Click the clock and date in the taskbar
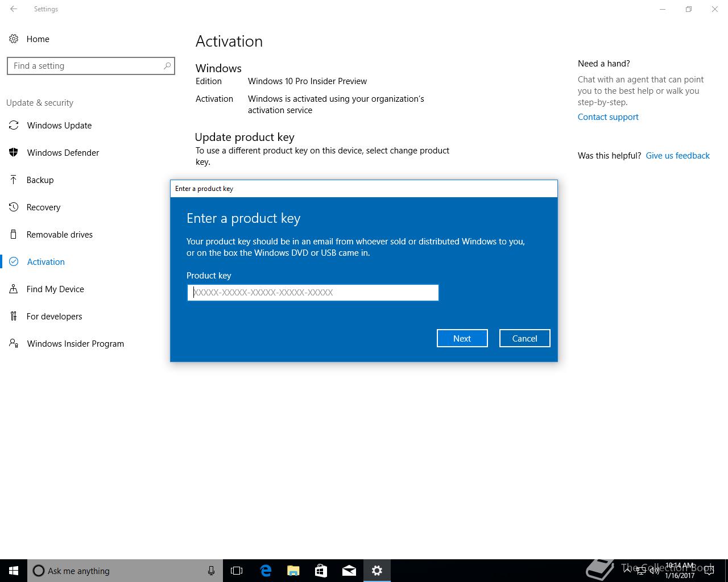Image resolution: width=728 pixels, height=582 pixels. [x=680, y=571]
